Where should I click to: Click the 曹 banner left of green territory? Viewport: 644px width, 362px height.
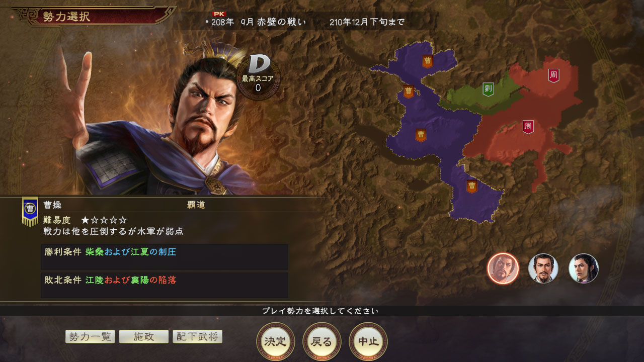(x=409, y=92)
